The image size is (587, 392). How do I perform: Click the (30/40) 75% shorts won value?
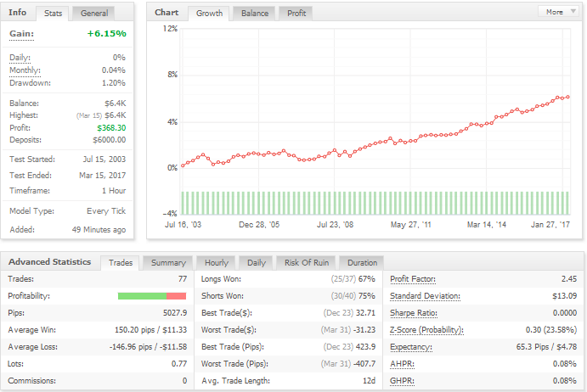click(x=353, y=296)
